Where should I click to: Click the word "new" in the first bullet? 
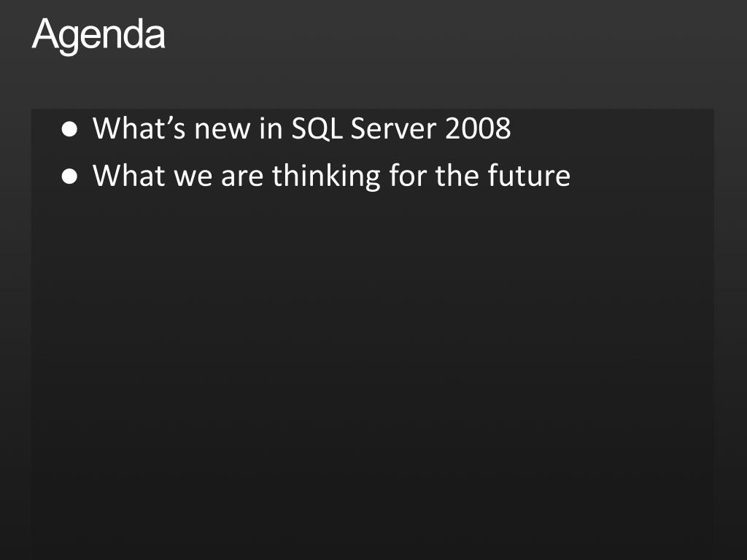(222, 129)
